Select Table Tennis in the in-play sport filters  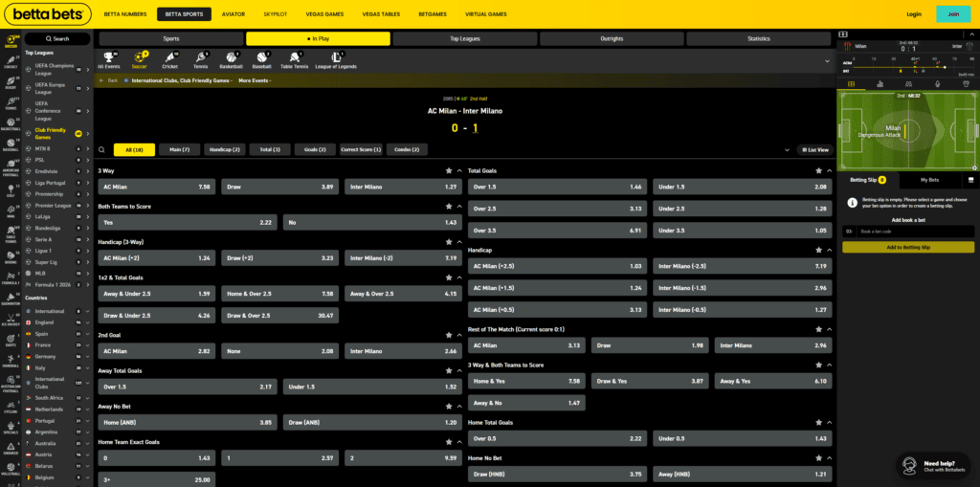(294, 59)
